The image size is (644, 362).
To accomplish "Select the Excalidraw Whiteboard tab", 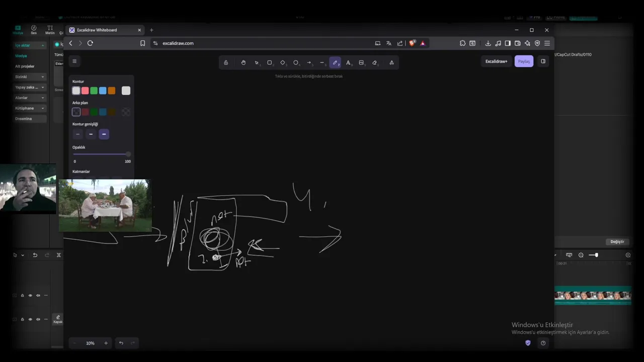I will (105, 30).
